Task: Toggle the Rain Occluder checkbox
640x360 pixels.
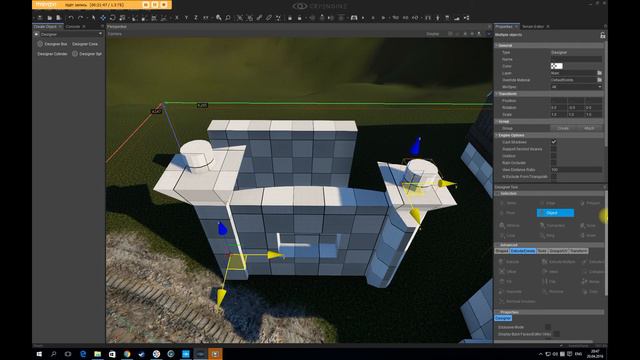Action: (x=554, y=163)
